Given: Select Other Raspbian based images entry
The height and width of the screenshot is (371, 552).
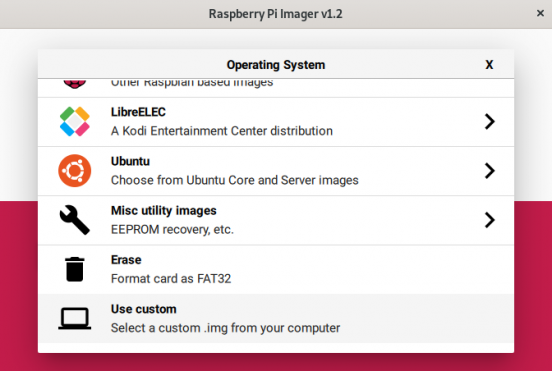Looking at the screenshot, I should (x=276, y=88).
